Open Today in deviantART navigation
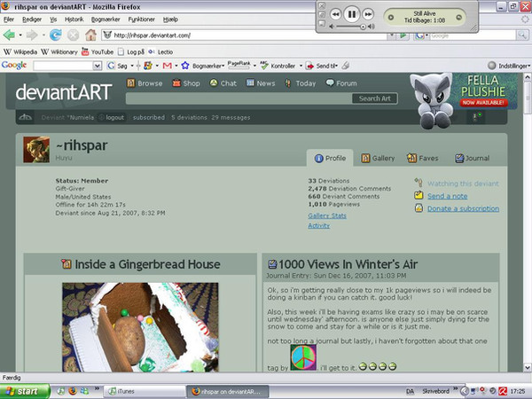The width and height of the screenshot is (532, 399). [301, 83]
